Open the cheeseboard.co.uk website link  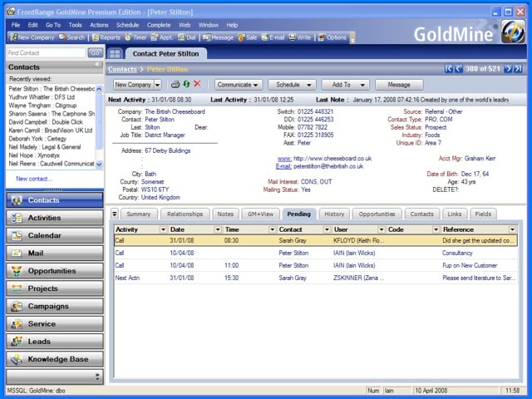(332, 159)
